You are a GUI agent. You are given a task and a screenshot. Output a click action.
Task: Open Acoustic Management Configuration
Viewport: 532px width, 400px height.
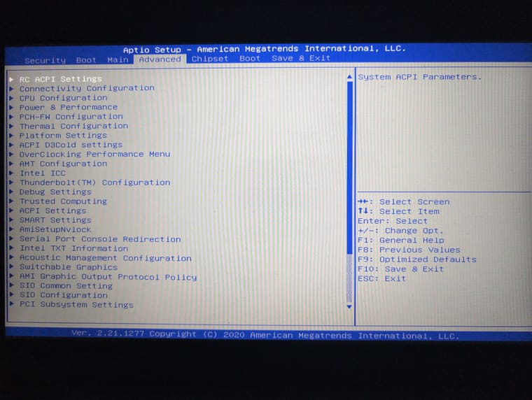coord(106,258)
